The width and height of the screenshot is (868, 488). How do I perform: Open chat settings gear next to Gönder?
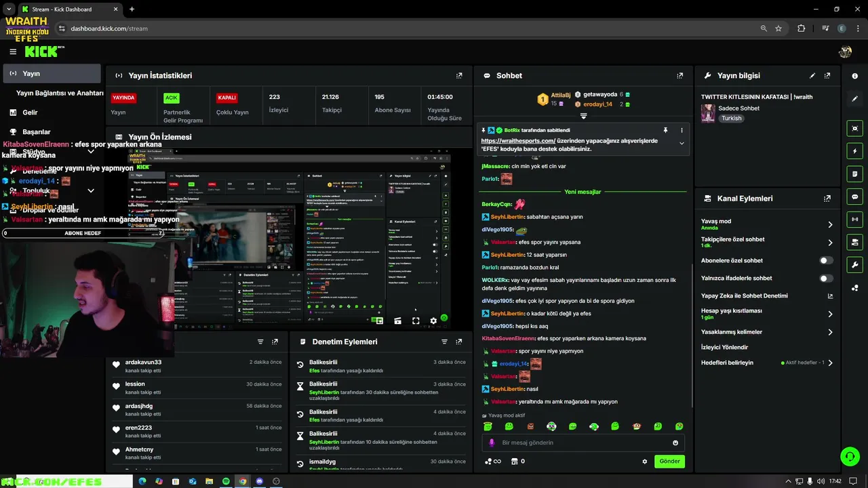point(645,462)
